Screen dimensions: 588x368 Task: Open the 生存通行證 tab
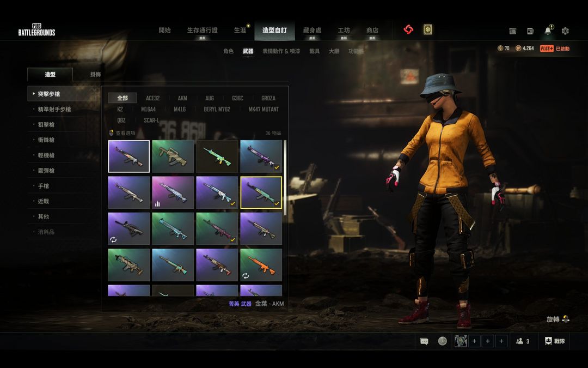202,30
